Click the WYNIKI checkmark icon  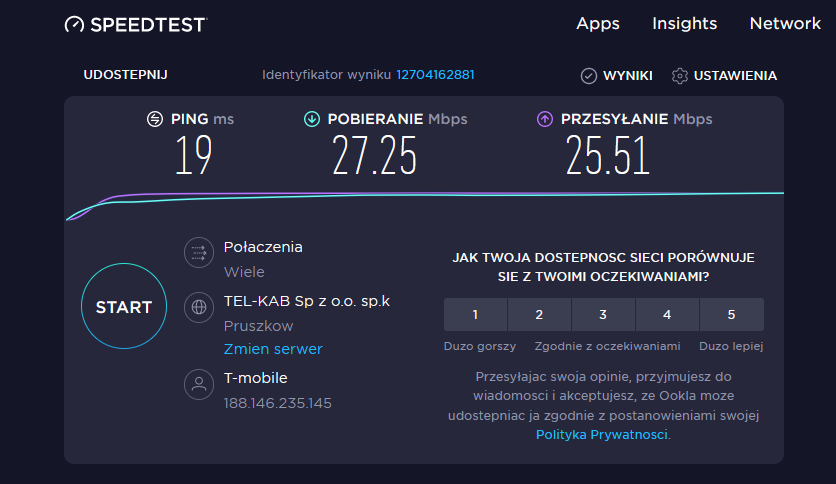point(589,76)
